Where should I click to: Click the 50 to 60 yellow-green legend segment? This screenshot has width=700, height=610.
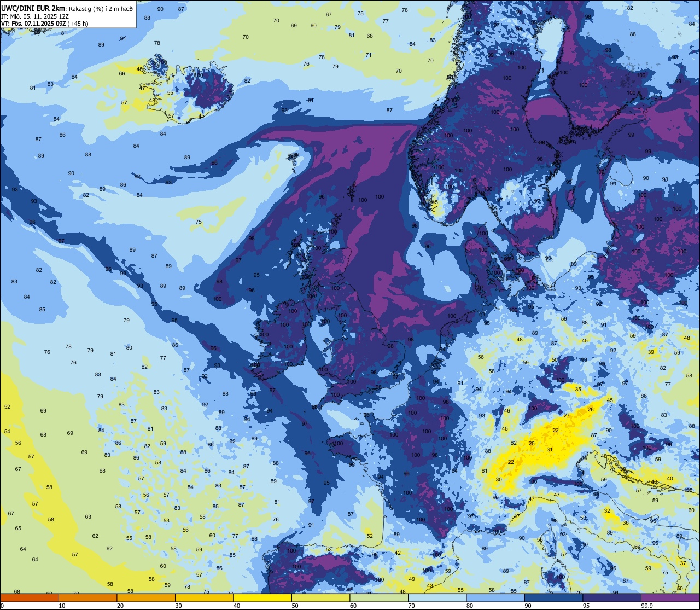pyautogui.click(x=320, y=597)
